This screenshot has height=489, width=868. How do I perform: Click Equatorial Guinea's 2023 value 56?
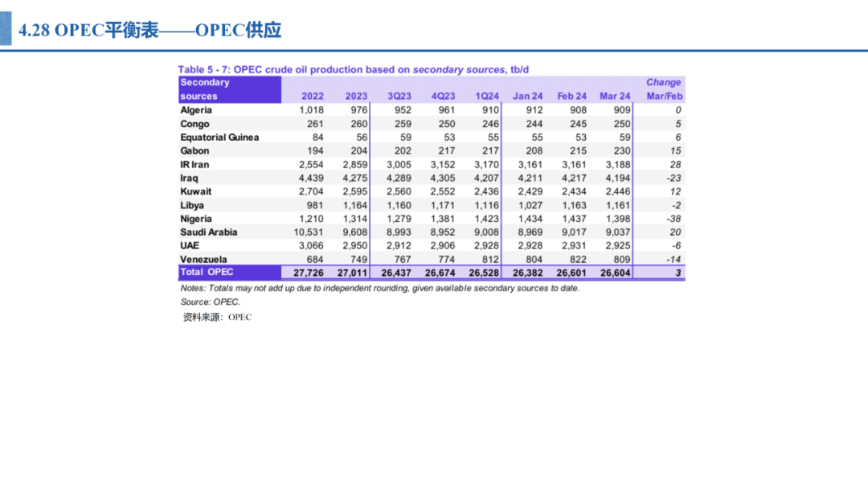point(362,138)
